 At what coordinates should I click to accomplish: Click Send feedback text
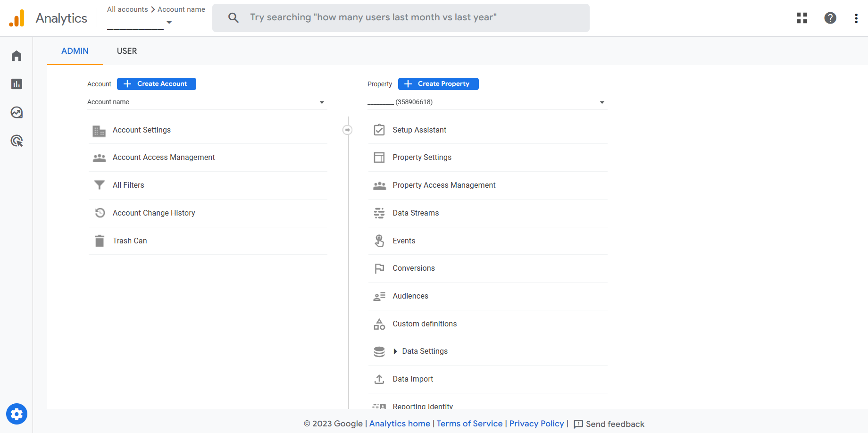pyautogui.click(x=615, y=424)
